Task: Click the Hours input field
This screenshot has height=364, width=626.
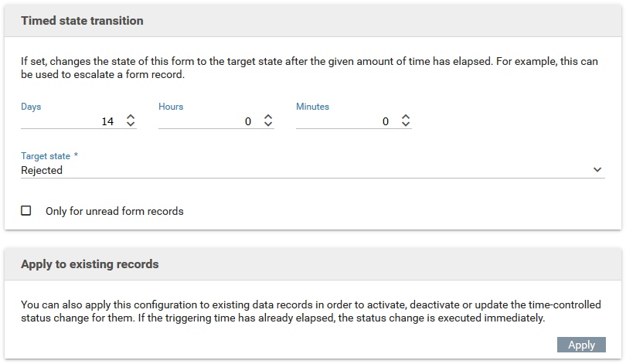Action: point(207,121)
